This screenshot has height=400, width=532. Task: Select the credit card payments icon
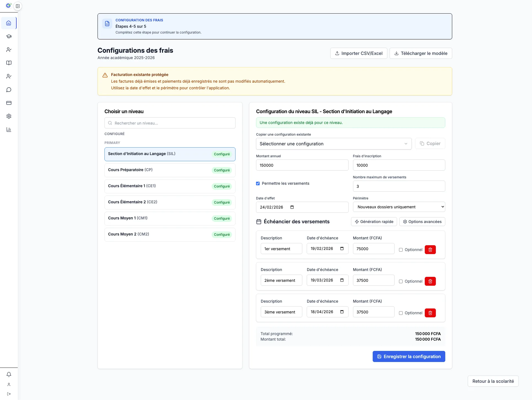point(9,103)
